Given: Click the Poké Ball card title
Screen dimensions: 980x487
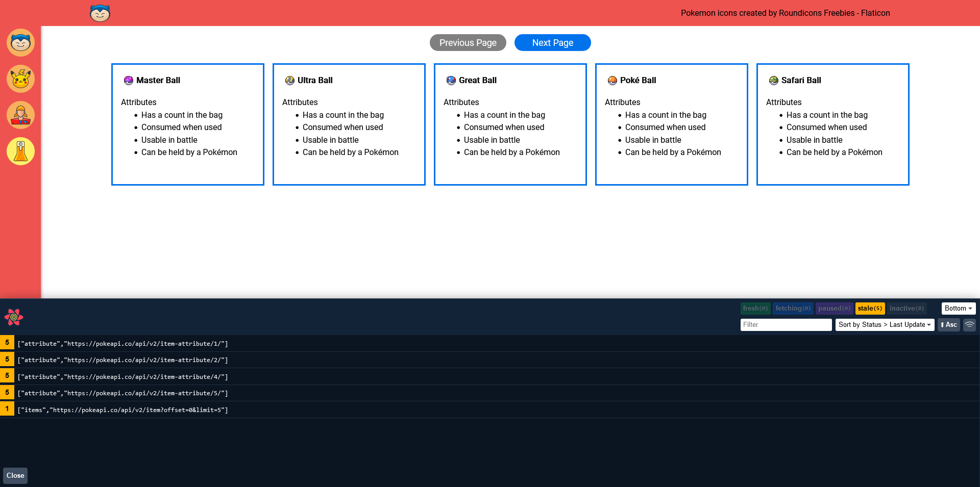Looking at the screenshot, I should coord(638,81).
